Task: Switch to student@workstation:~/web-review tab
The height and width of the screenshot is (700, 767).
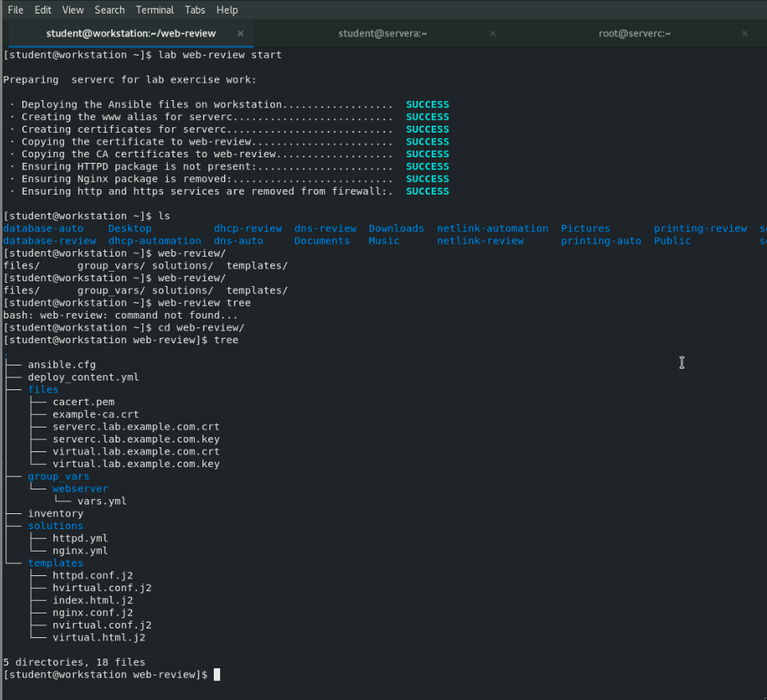Action: pyautogui.click(x=130, y=33)
